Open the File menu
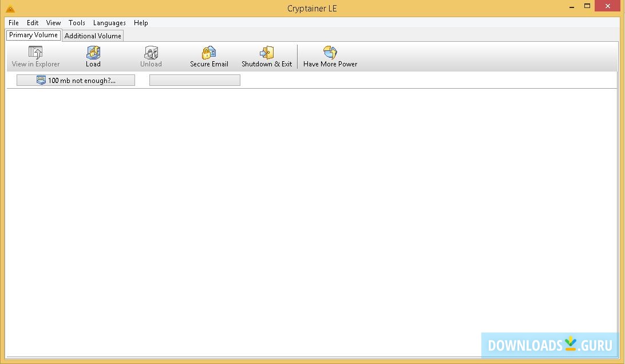This screenshot has width=625, height=364. click(14, 23)
